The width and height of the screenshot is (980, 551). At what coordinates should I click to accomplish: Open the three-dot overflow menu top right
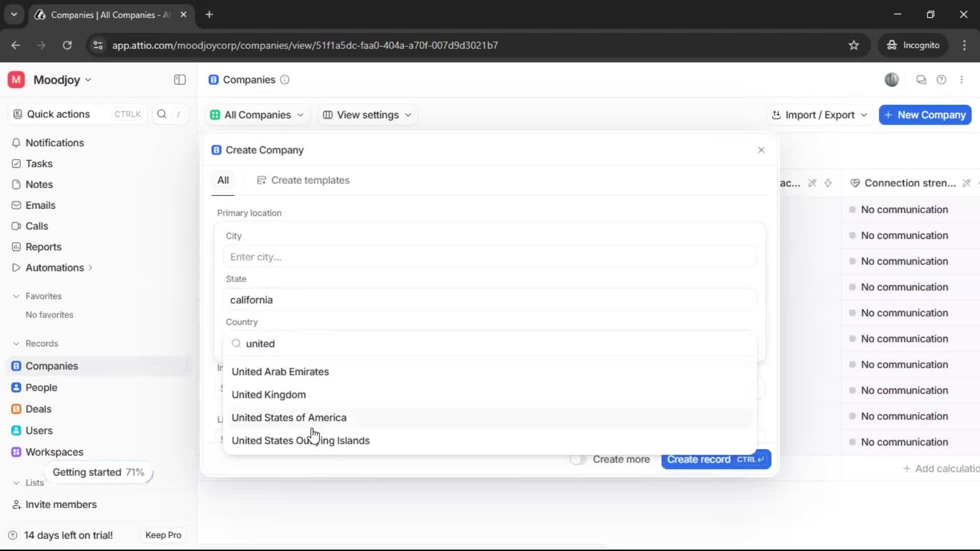pos(962,80)
